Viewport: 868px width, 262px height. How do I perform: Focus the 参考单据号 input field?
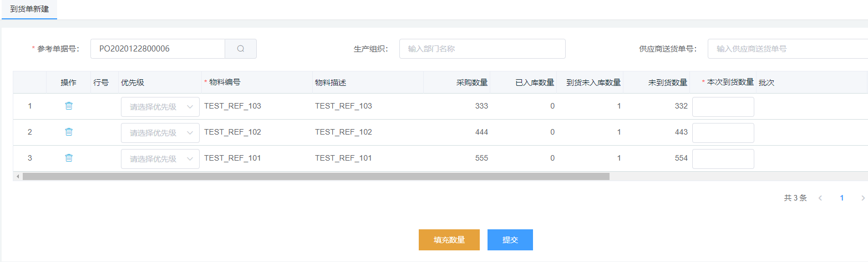click(x=158, y=49)
